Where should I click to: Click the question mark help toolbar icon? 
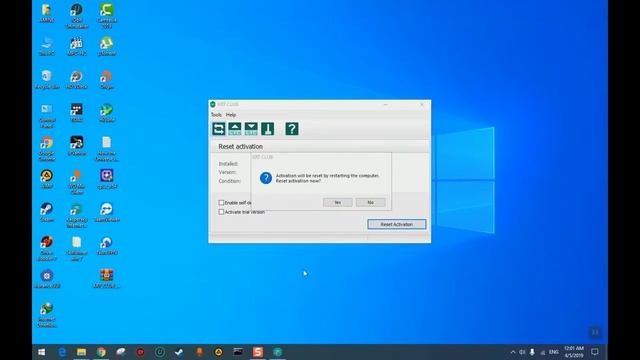292,129
